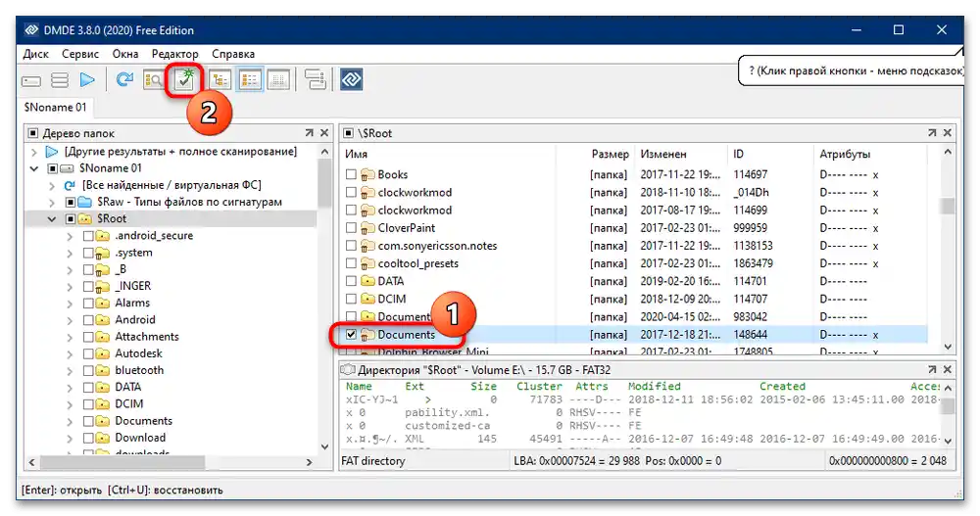This screenshot has height=516, width=980.
Task: Toggle the file list panel toolbar icon
Action: coord(249,80)
